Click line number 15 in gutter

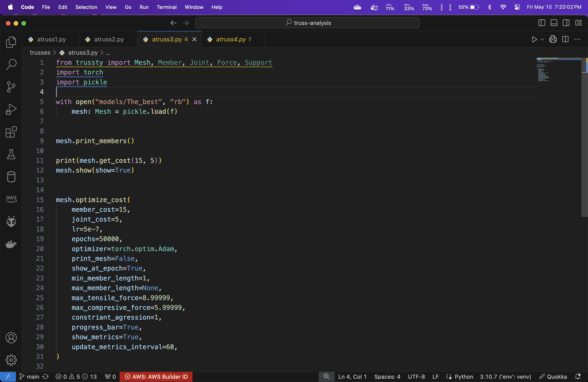[40, 200]
